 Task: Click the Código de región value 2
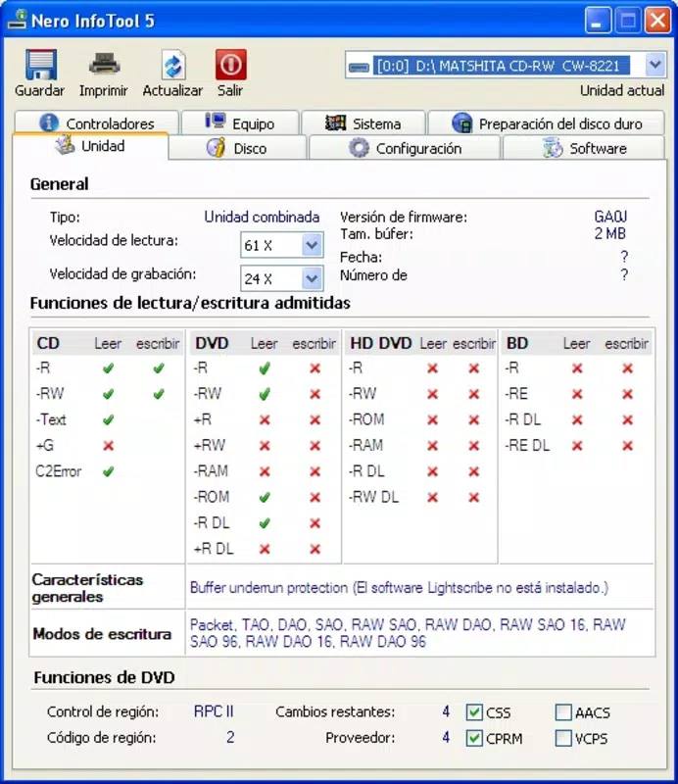[x=230, y=737]
